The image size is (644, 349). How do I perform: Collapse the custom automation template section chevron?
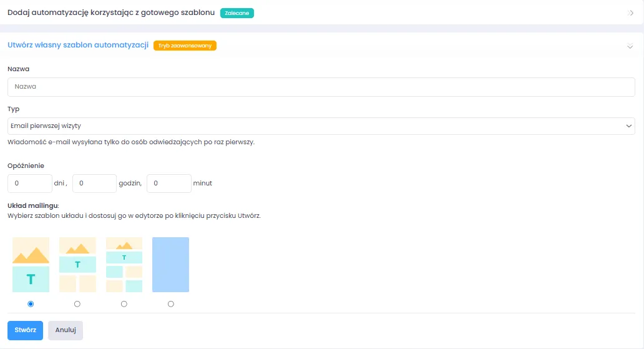point(630,46)
